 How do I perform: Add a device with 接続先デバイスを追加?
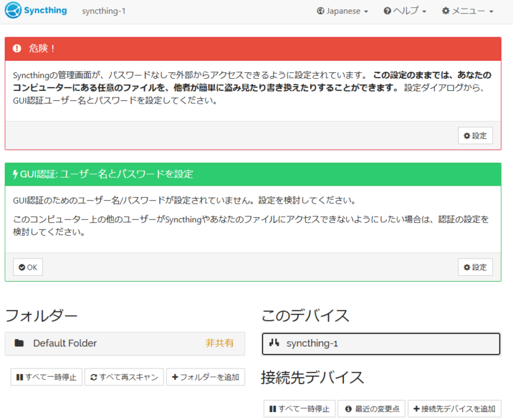click(x=454, y=409)
